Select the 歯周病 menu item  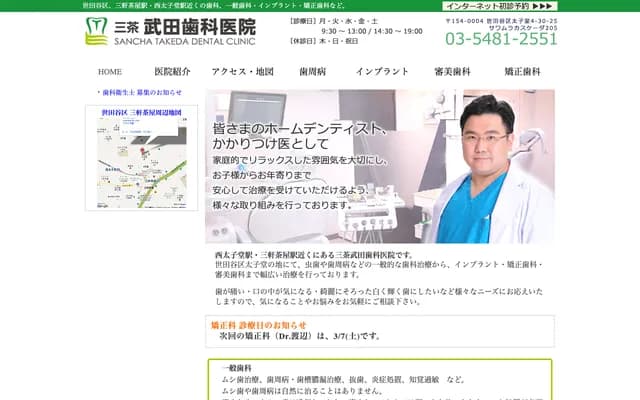click(x=312, y=72)
